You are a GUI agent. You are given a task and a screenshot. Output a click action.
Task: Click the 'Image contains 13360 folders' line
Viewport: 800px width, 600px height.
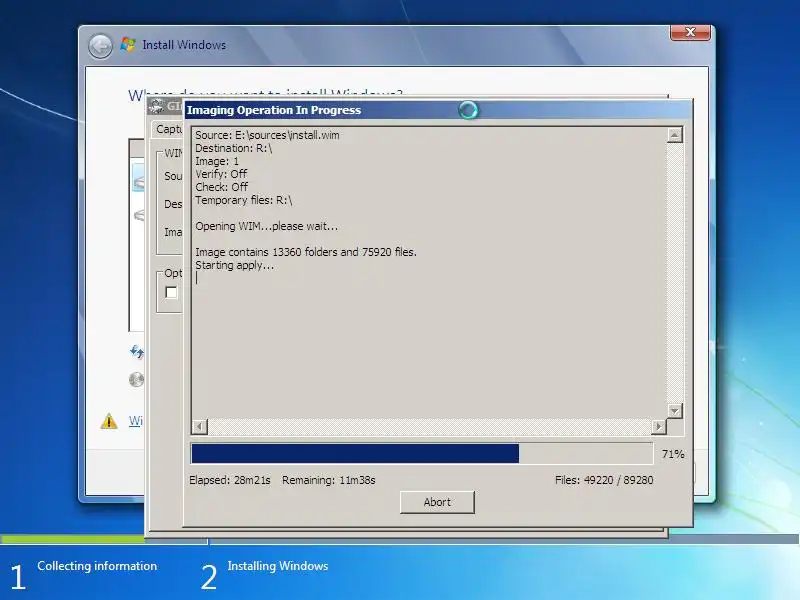(306, 252)
